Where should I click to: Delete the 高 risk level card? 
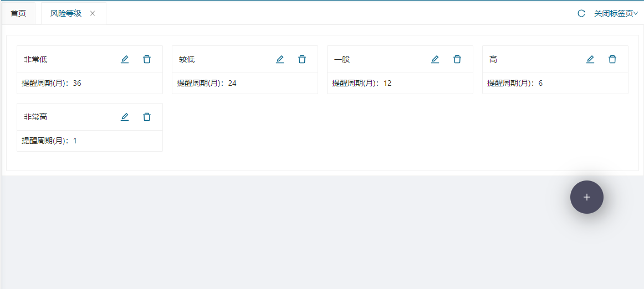(612, 59)
